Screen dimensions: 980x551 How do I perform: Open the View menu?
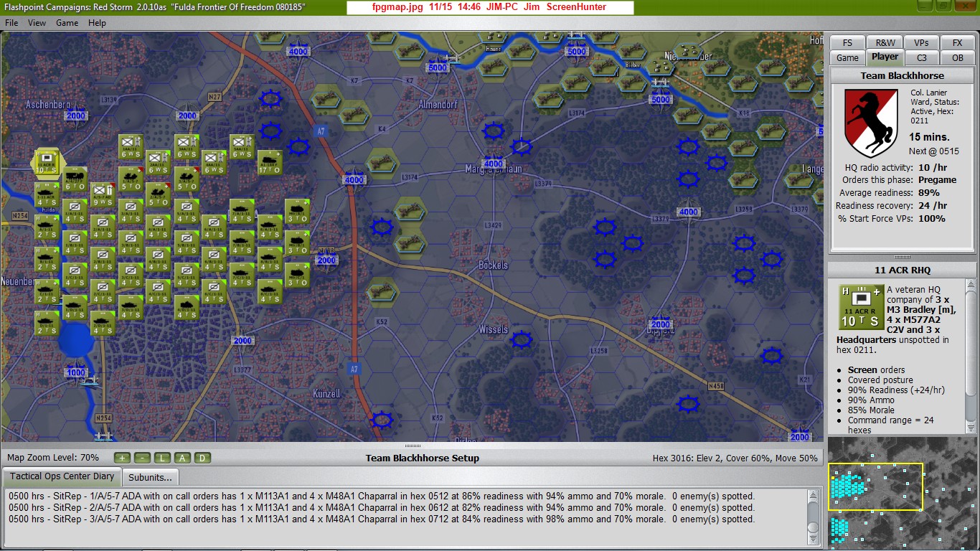point(37,23)
